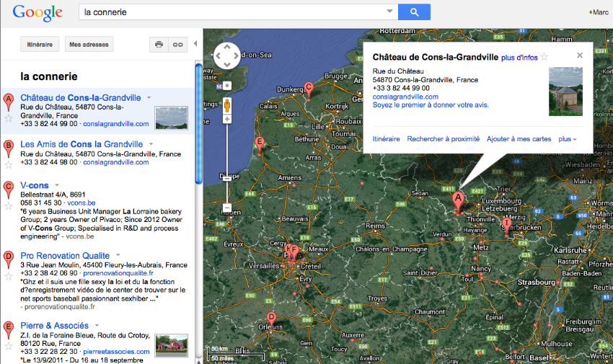Image resolution: width=613 pixels, height=364 pixels.
Task: Open Pierre & Associés photo thumbnail
Action: [x=171, y=345]
